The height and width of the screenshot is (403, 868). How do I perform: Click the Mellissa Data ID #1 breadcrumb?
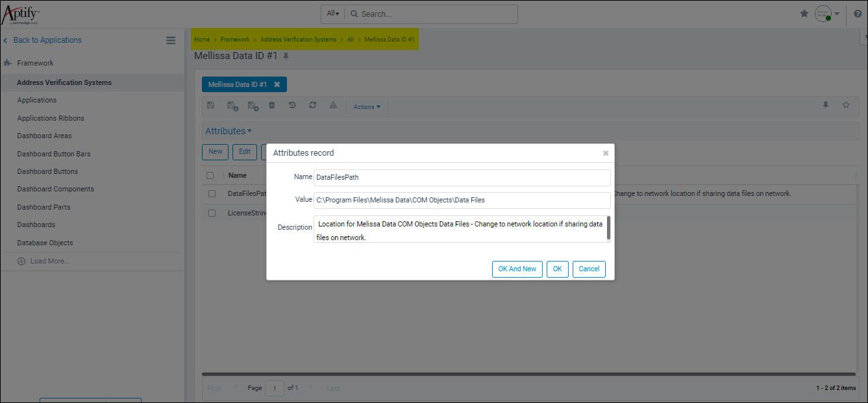click(x=390, y=40)
